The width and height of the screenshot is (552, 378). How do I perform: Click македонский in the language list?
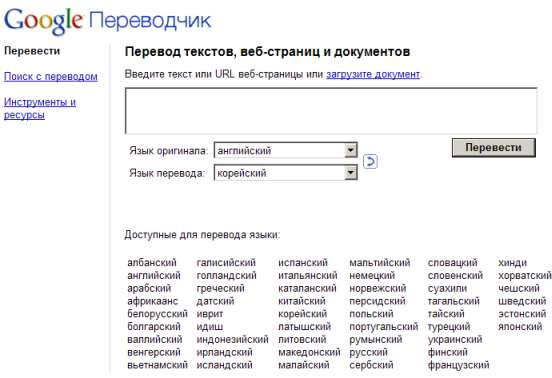point(309,352)
